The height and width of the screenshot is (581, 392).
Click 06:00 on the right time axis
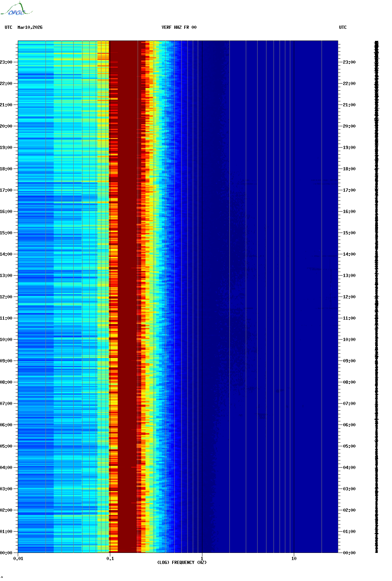click(349, 425)
